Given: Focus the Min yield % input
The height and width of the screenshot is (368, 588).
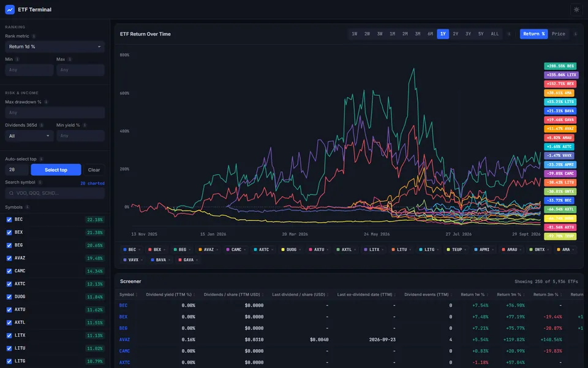Looking at the screenshot, I should point(80,136).
